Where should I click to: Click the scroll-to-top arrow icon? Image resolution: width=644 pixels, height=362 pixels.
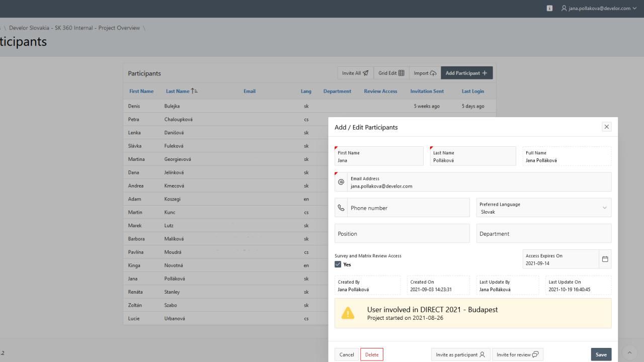point(629,353)
